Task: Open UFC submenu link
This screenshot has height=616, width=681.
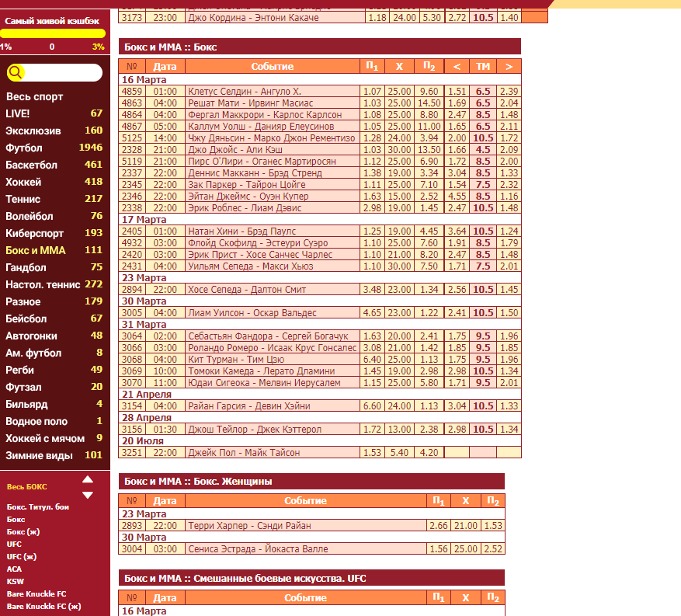Action: click(x=14, y=544)
